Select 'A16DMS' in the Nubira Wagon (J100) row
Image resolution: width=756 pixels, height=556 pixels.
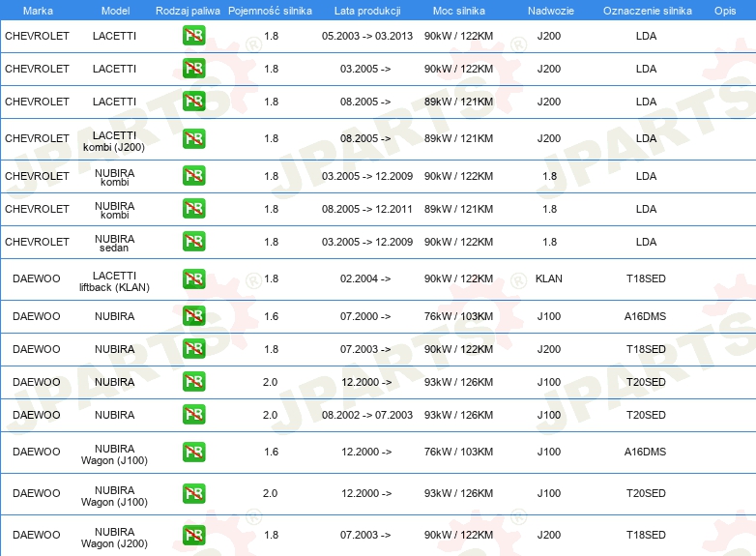point(645,452)
